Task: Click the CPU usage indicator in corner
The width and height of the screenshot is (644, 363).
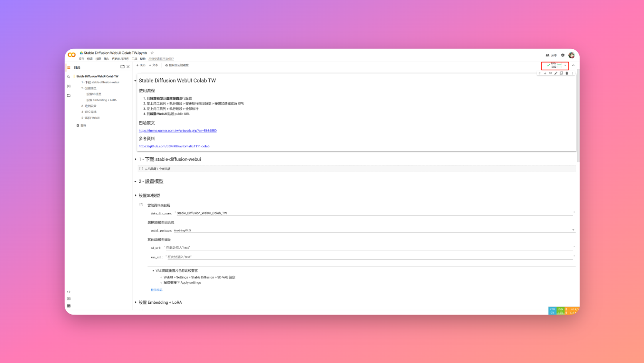Action: pyautogui.click(x=553, y=311)
